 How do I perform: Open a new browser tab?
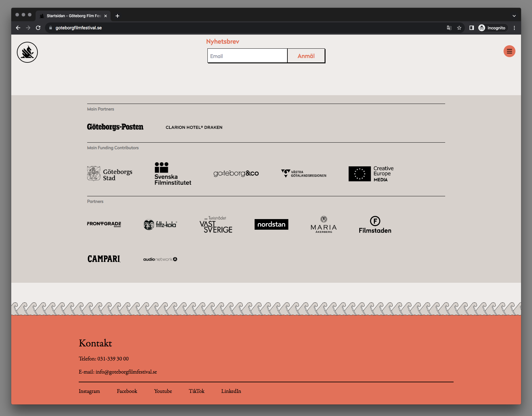(x=117, y=16)
